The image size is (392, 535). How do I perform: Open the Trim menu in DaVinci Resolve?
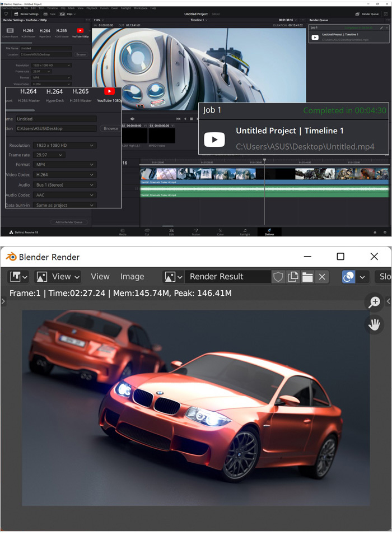click(41, 8)
